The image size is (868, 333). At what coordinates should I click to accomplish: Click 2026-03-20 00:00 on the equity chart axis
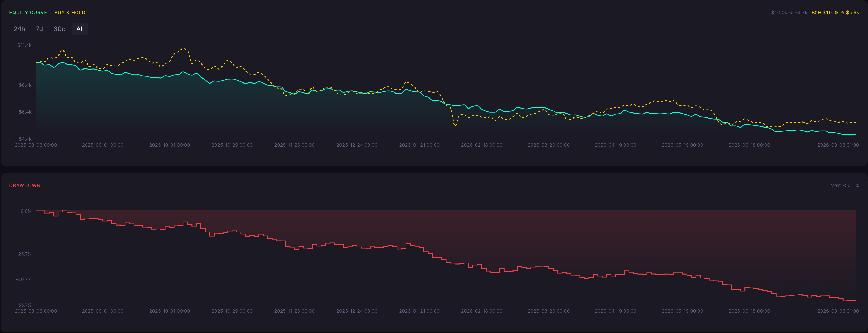tap(549, 145)
